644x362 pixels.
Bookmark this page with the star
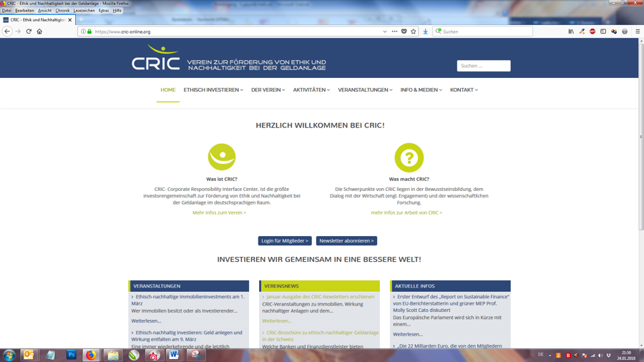coord(414,31)
